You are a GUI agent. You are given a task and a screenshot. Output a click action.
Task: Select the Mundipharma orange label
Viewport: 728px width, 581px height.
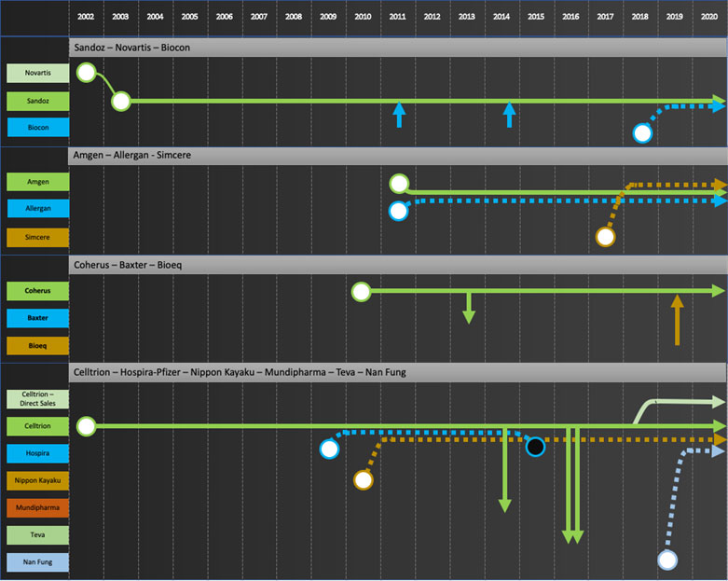38,507
